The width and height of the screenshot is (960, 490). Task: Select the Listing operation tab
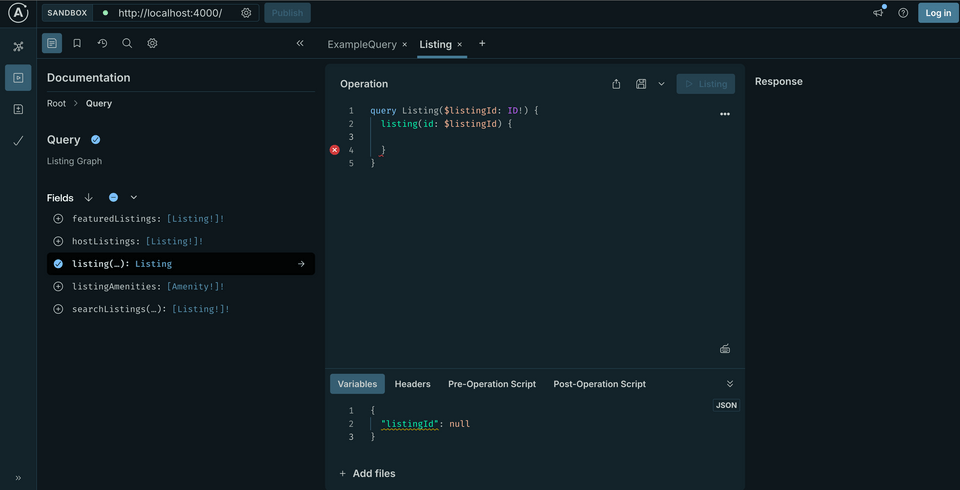pyautogui.click(x=435, y=45)
